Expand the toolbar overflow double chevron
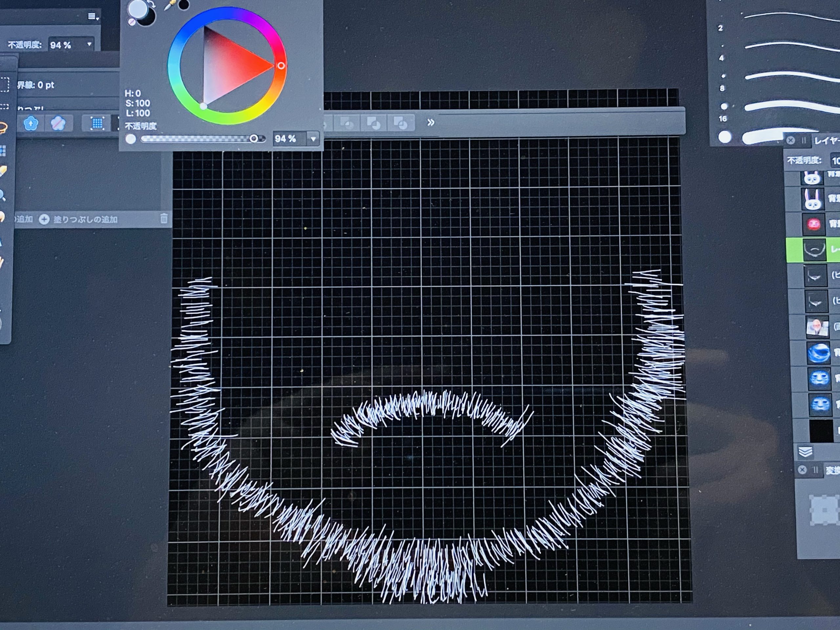 [430, 123]
